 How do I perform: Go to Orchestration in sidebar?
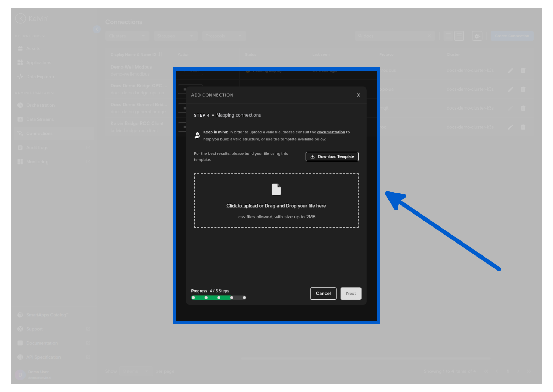point(40,105)
